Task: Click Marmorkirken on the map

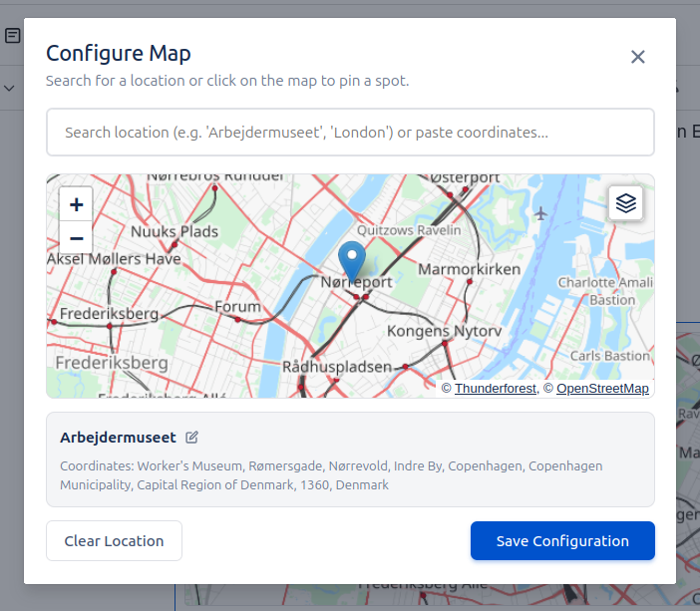Action: (469, 270)
